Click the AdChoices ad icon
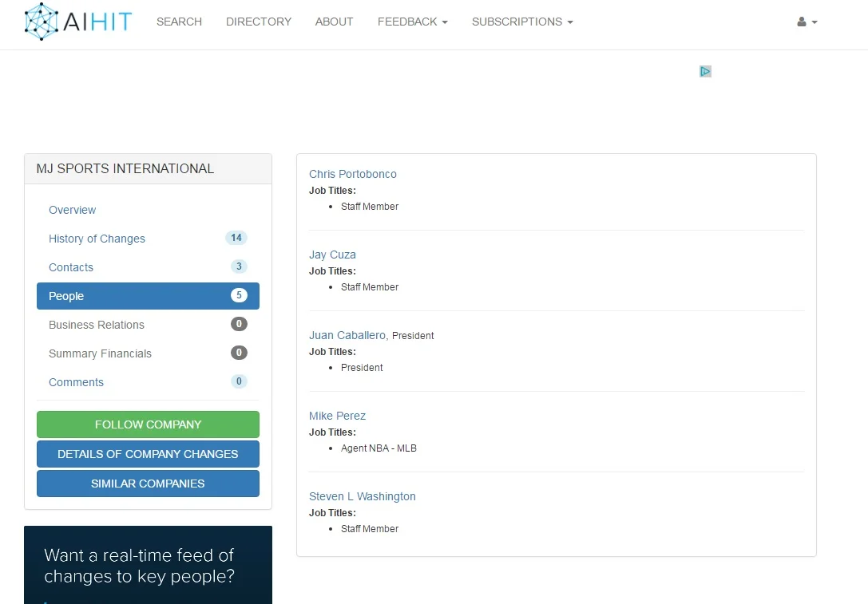Viewport: 868px width, 604px height. (x=705, y=71)
